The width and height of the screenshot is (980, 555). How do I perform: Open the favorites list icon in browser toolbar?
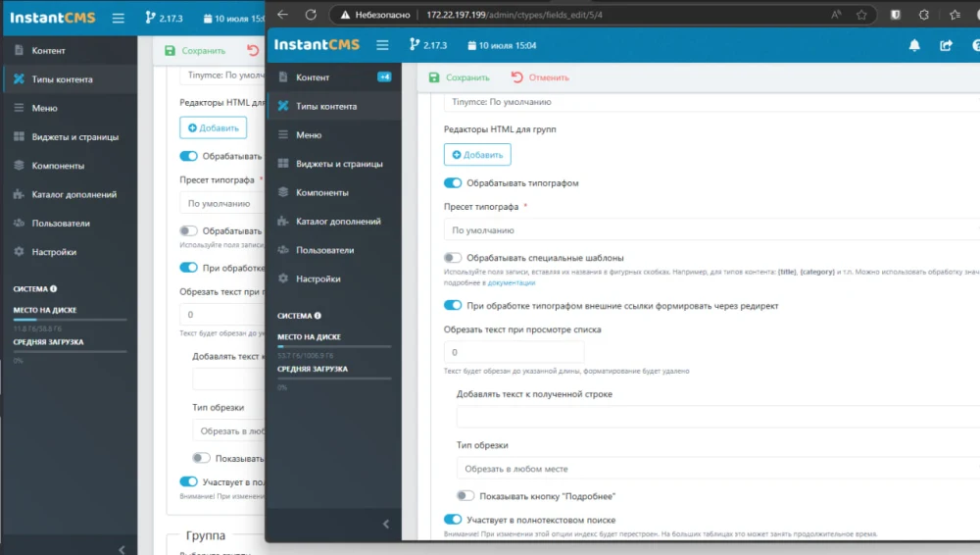tap(955, 15)
